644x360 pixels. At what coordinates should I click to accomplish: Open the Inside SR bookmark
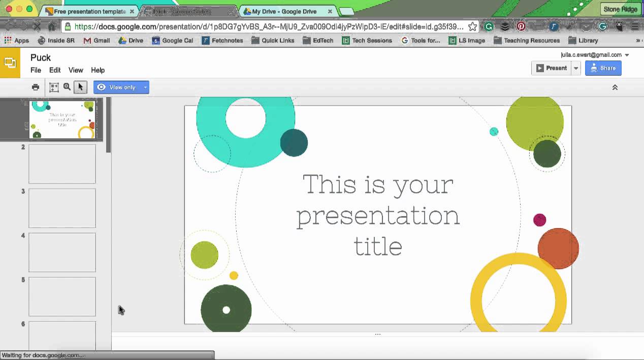point(56,40)
